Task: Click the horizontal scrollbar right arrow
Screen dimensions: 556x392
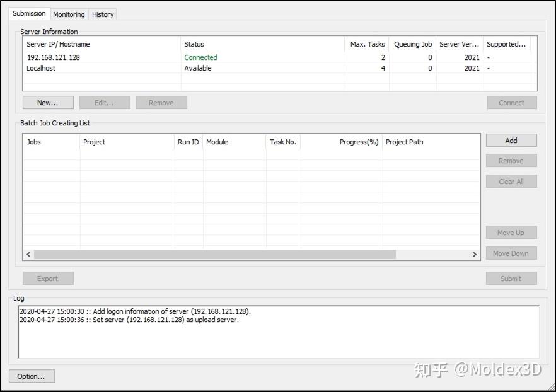Action: [x=475, y=254]
